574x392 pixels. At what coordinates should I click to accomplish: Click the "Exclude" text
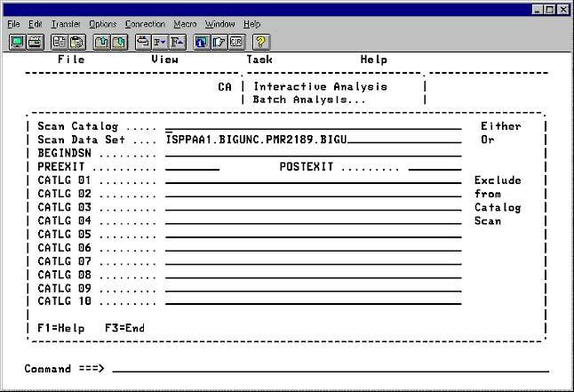coord(498,180)
